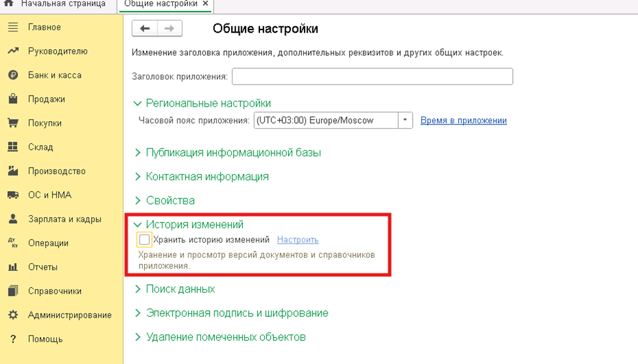Click the Europe/Moscow time zone field
This screenshot has width=638, height=364.
[326, 120]
